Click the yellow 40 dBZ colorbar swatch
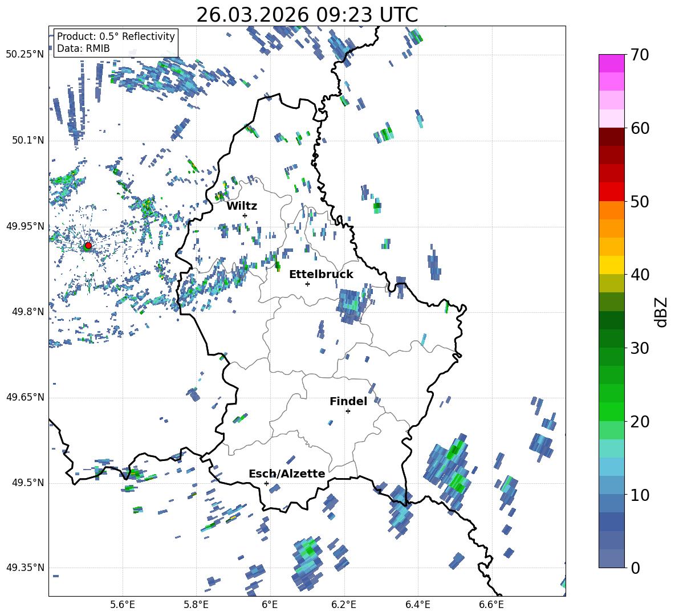The image size is (675, 616). (611, 265)
